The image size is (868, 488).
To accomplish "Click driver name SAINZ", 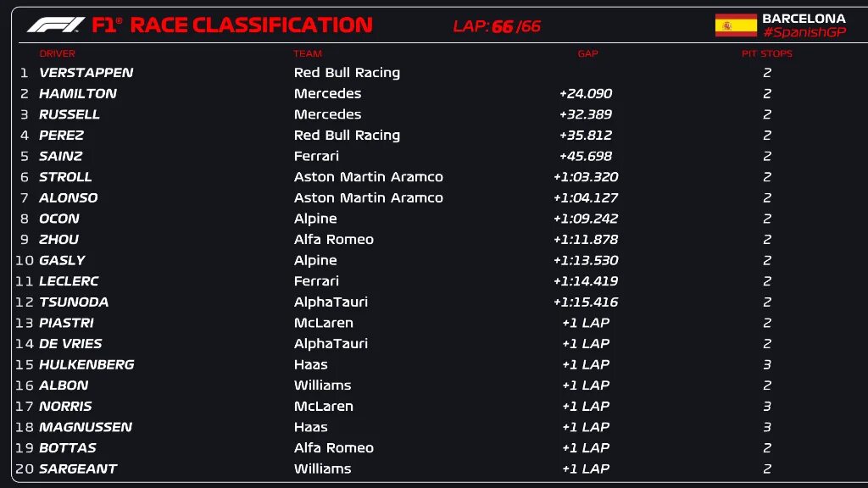I will coord(61,156).
